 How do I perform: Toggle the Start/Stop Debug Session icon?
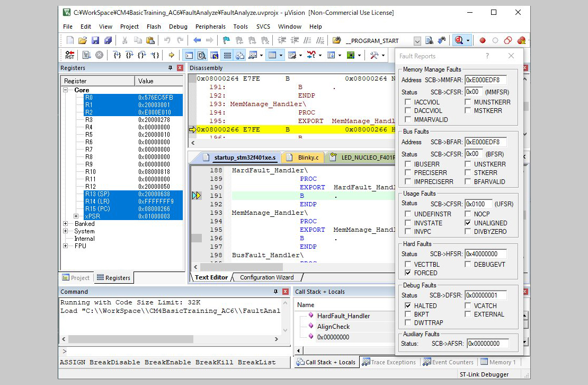point(459,40)
